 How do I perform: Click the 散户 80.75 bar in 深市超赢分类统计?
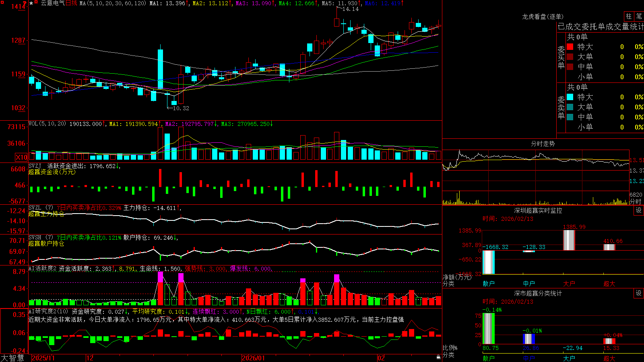click(488, 329)
